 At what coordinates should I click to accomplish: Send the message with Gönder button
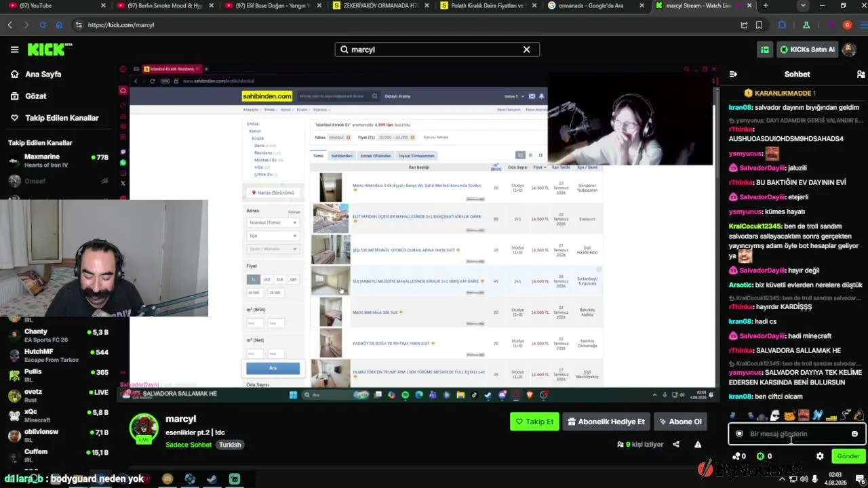click(x=848, y=456)
